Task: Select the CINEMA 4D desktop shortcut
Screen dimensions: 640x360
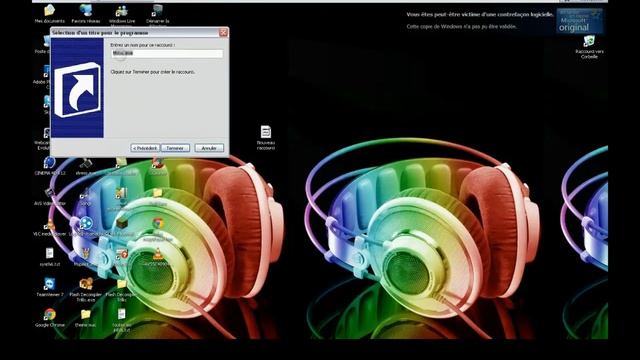Action: tap(49, 166)
